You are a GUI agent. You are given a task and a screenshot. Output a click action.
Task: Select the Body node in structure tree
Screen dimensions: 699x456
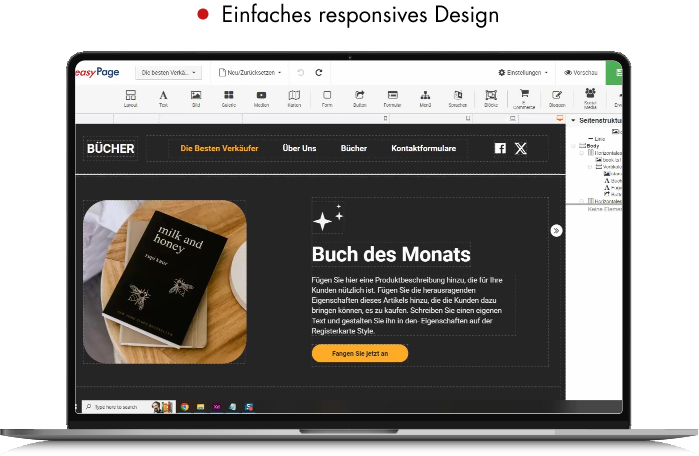click(589, 146)
